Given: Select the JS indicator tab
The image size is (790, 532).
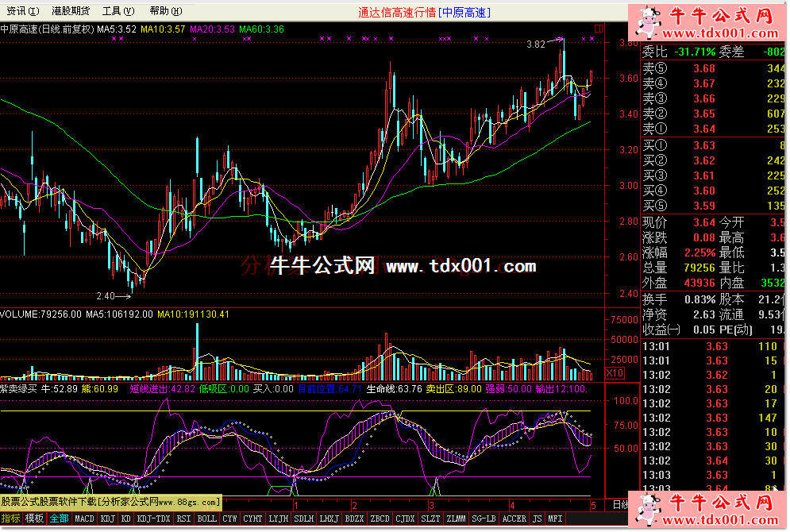Looking at the screenshot, I should [538, 519].
